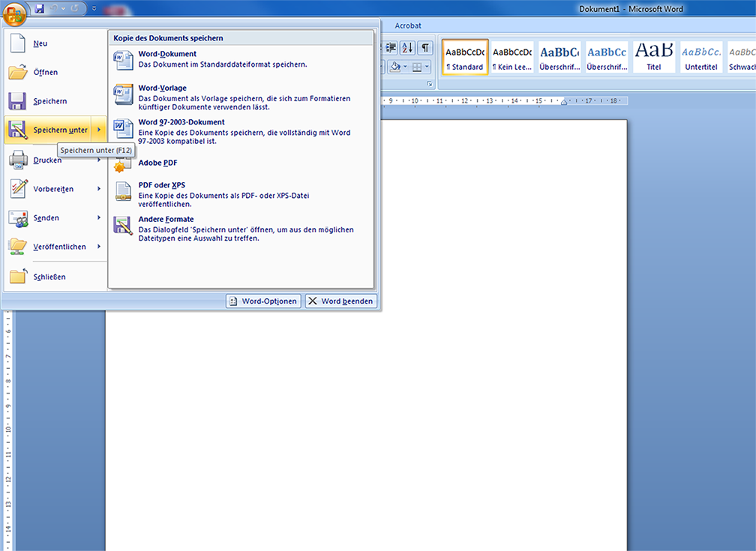Open the Shading color dropdown arrow

(405, 67)
